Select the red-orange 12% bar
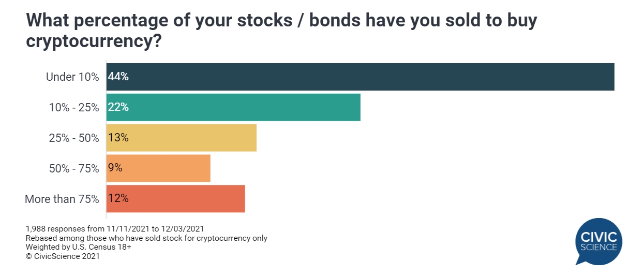Image resolution: width=644 pixels, height=275 pixels. [x=176, y=198]
